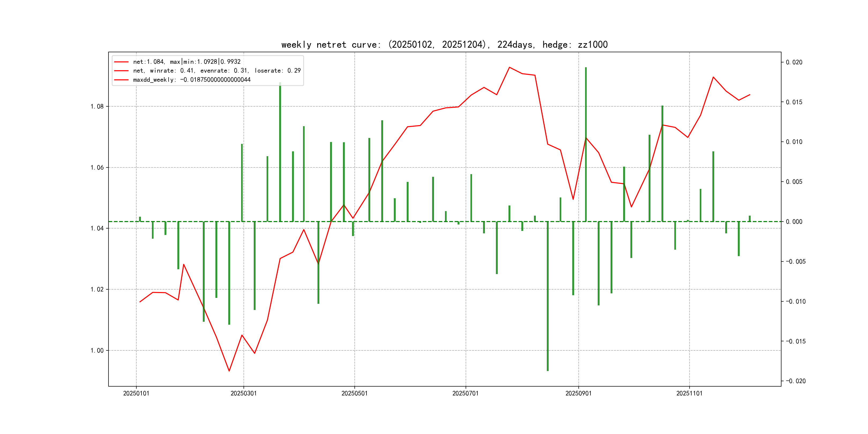Image resolution: width=868 pixels, height=434 pixels.
Task: Click left y-axis label 1.08
Action: click(97, 106)
